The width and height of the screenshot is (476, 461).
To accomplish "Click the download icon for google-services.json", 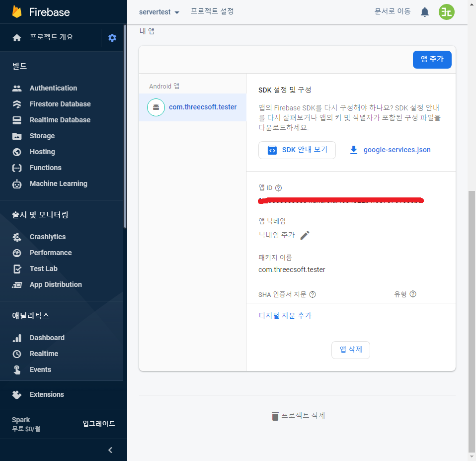I will click(354, 150).
